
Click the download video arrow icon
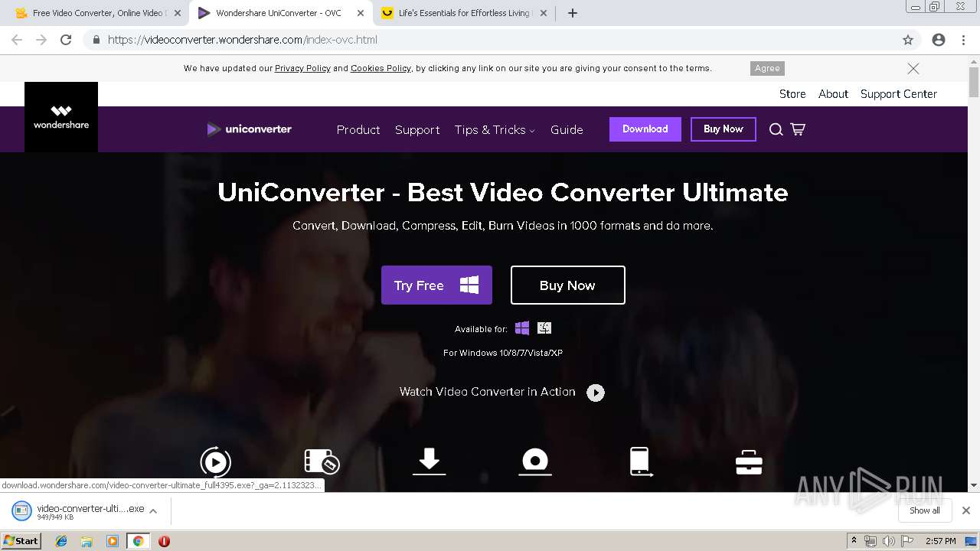[x=429, y=461]
